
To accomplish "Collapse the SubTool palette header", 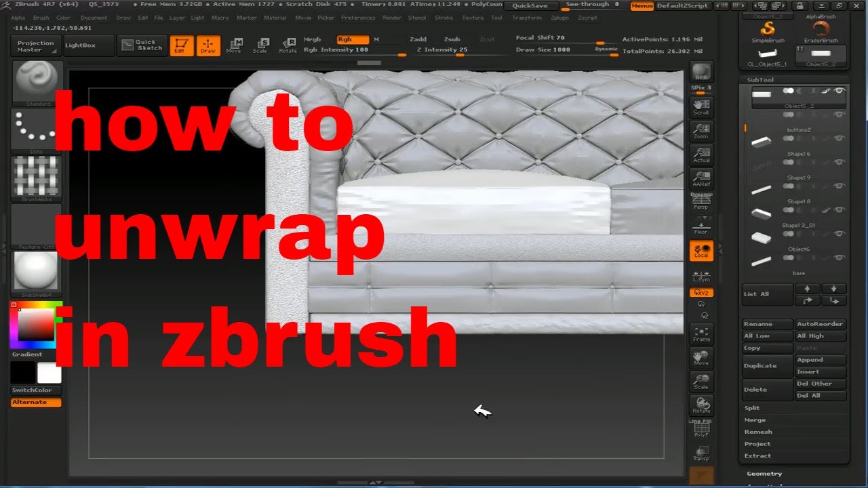I will (x=760, y=80).
